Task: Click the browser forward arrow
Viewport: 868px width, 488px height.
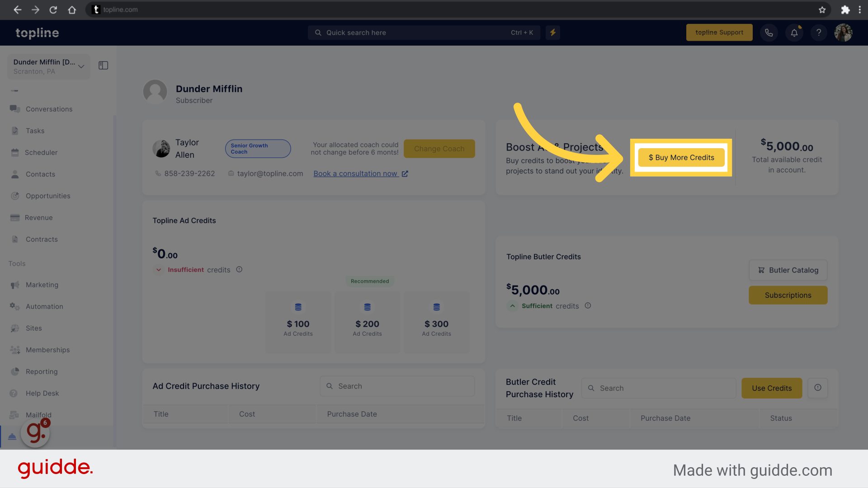Action: 35,9
